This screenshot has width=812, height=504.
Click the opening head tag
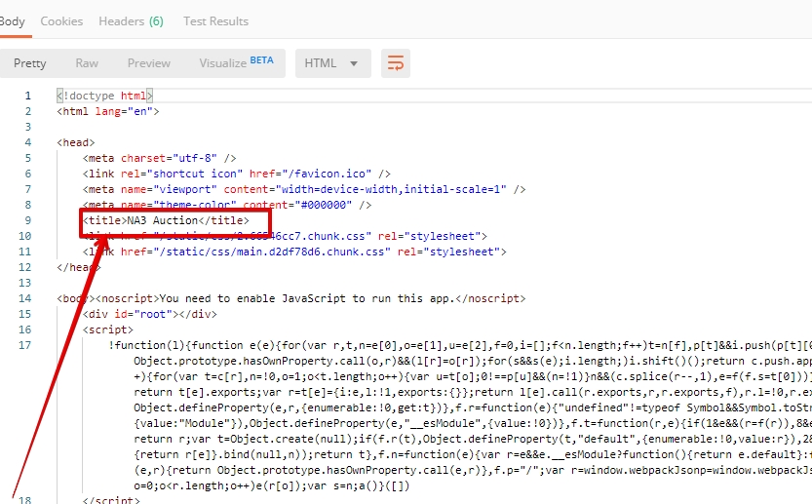[x=76, y=142]
